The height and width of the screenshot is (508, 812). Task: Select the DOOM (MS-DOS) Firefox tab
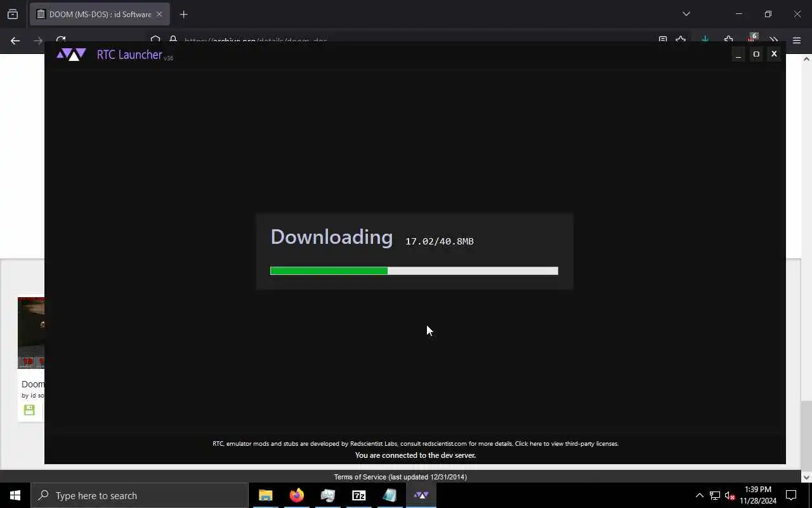click(100, 14)
